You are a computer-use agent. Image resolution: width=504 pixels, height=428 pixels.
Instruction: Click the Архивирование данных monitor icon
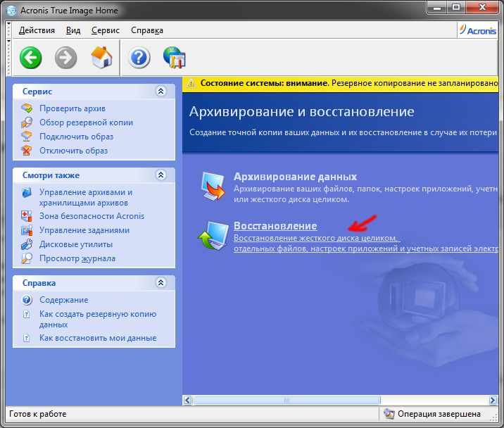(213, 187)
